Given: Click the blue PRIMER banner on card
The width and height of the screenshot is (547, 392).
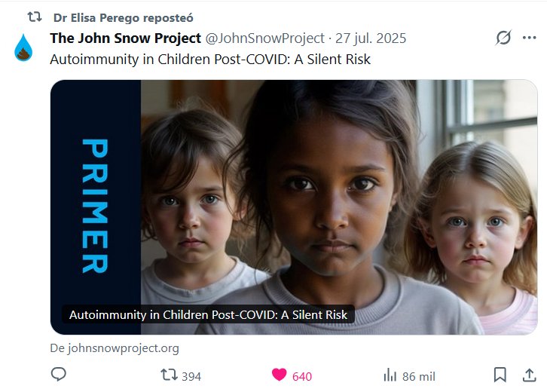Looking at the screenshot, I should click(x=95, y=206).
